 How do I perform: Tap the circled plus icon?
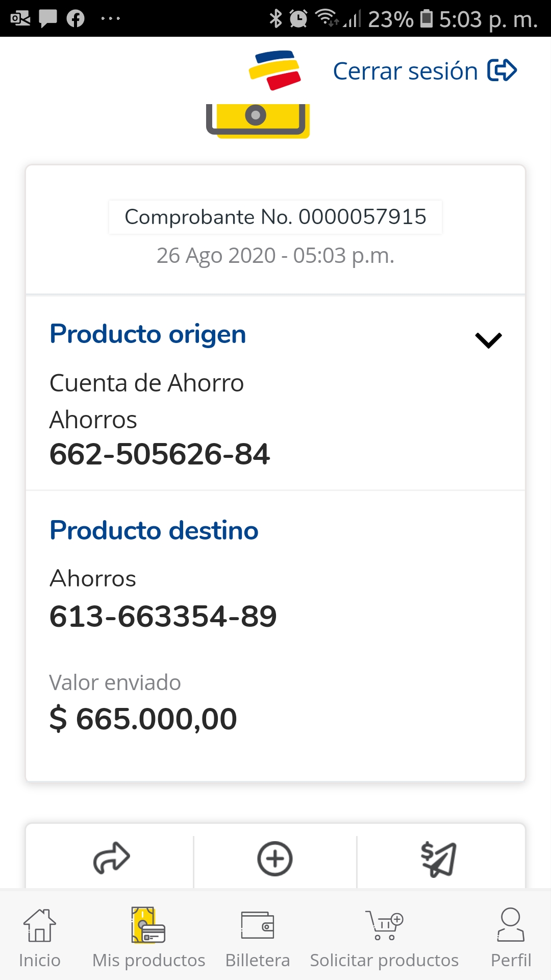click(x=274, y=859)
